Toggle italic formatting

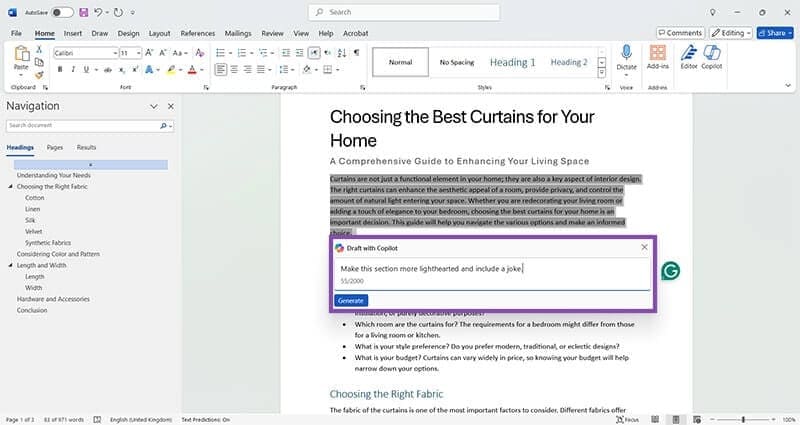click(74, 69)
